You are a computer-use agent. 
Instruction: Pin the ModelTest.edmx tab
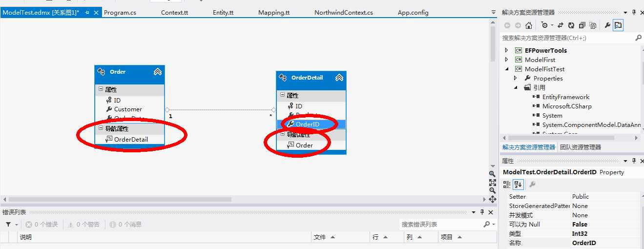pyautogui.click(x=87, y=13)
